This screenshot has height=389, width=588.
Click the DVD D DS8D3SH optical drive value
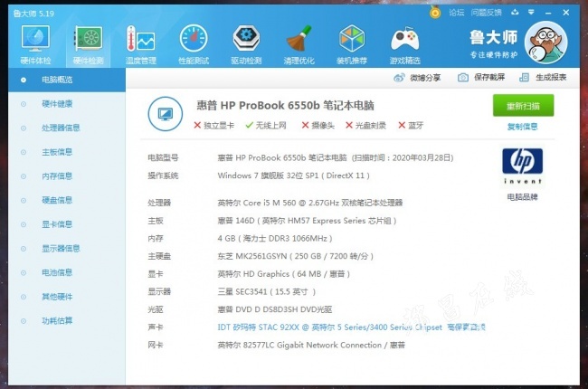[274, 309]
